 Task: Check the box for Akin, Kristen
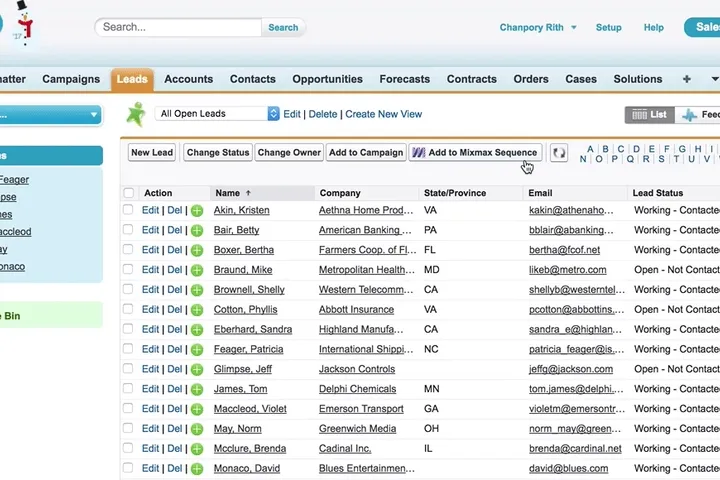(128, 210)
